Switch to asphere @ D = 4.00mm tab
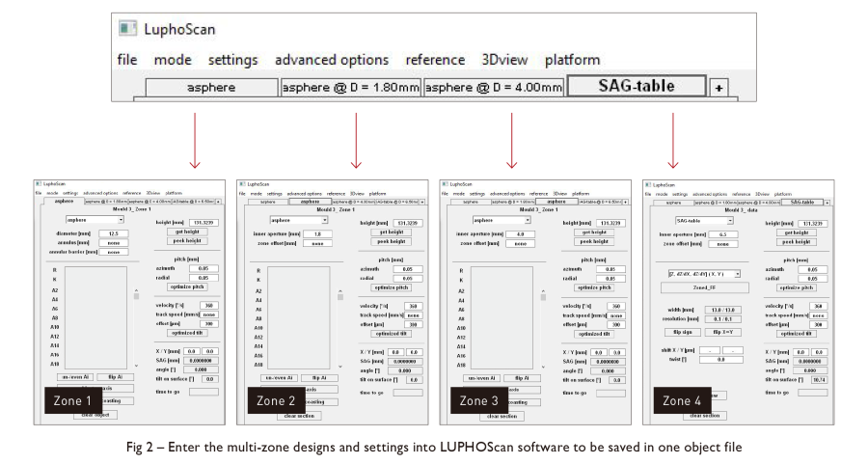The width and height of the screenshot is (868, 464). click(x=494, y=88)
